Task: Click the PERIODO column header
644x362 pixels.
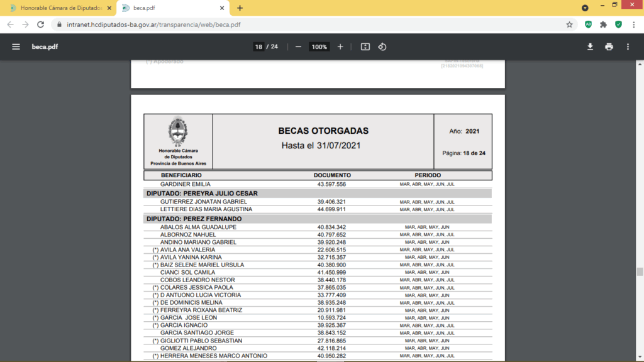Action: click(428, 175)
